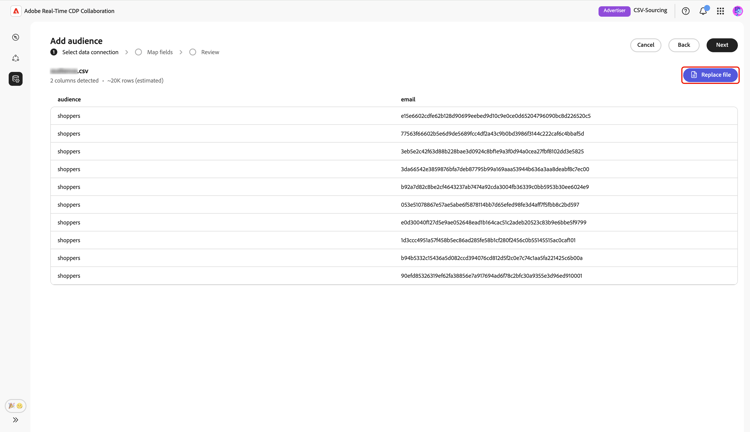Open the compass discover icon in sidebar
This screenshot has width=750, height=432.
16,37
